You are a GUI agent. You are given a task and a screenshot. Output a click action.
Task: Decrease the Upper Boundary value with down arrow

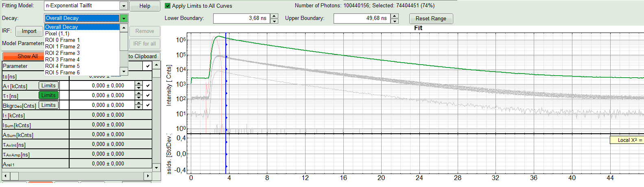395,21
